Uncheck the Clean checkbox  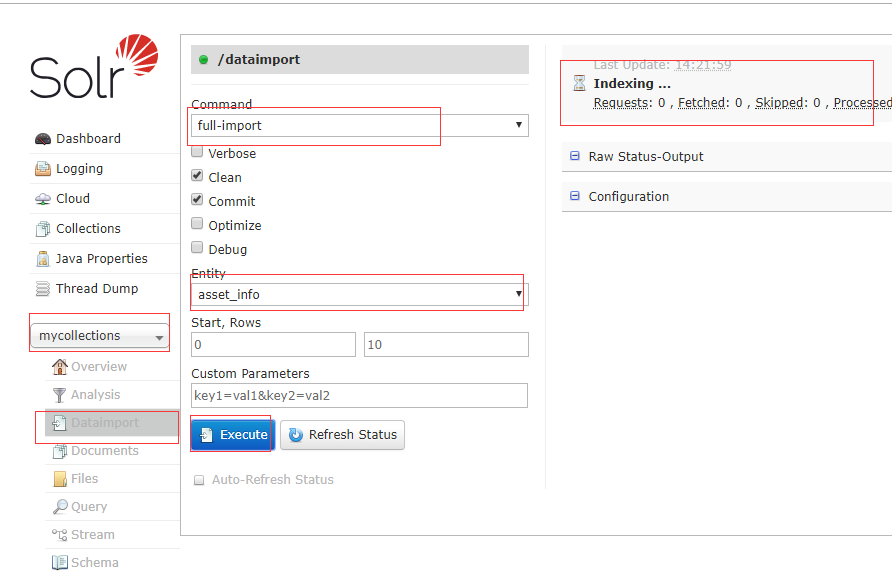(198, 177)
